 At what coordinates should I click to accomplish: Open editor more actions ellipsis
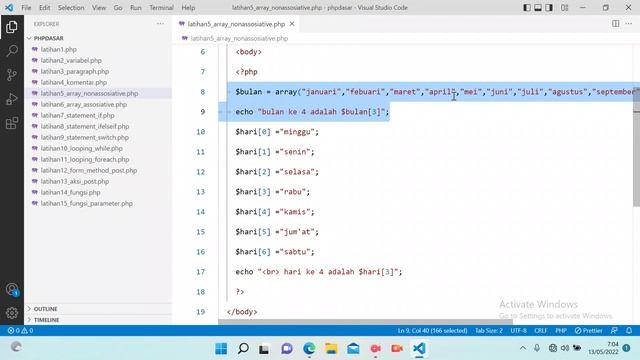pos(629,24)
